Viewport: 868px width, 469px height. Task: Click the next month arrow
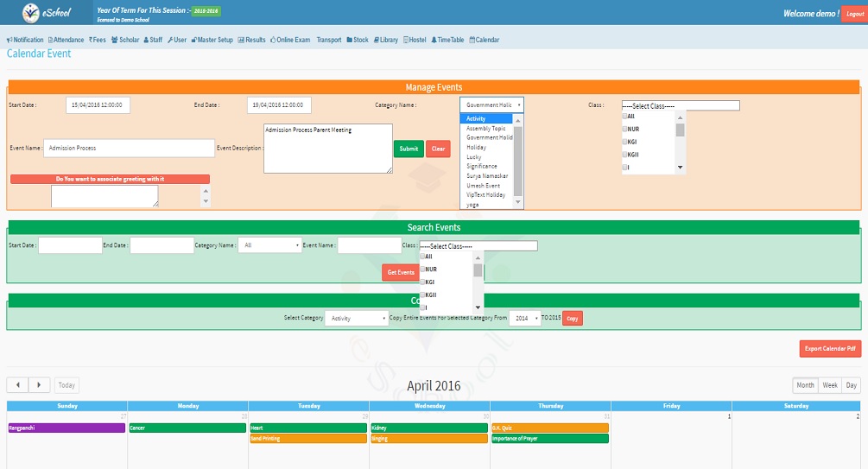point(40,385)
